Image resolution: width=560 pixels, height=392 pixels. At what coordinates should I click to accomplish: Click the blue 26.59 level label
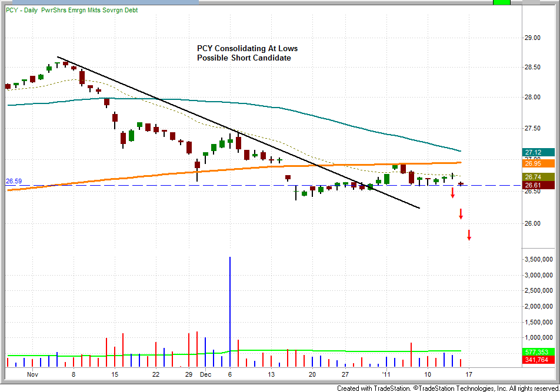click(14, 181)
